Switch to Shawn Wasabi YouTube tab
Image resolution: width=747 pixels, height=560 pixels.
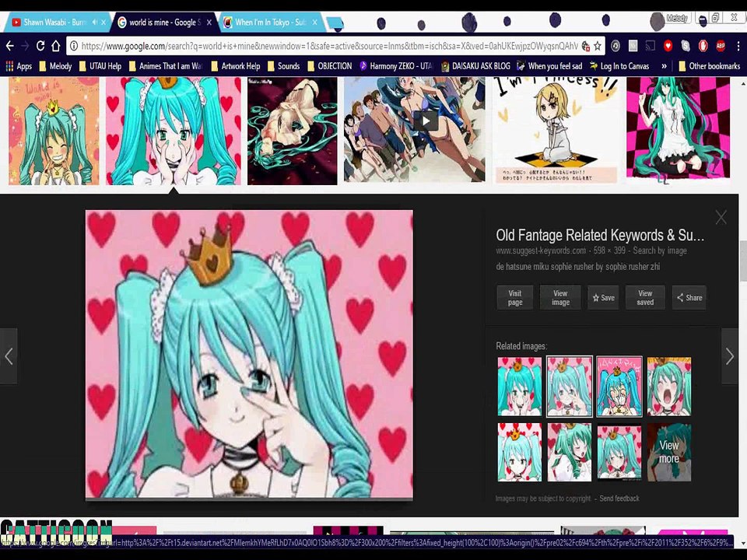(54, 23)
